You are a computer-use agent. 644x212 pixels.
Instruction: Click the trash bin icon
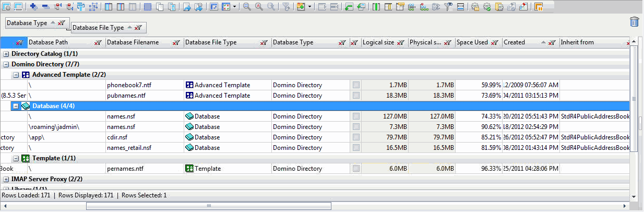(x=634, y=21)
